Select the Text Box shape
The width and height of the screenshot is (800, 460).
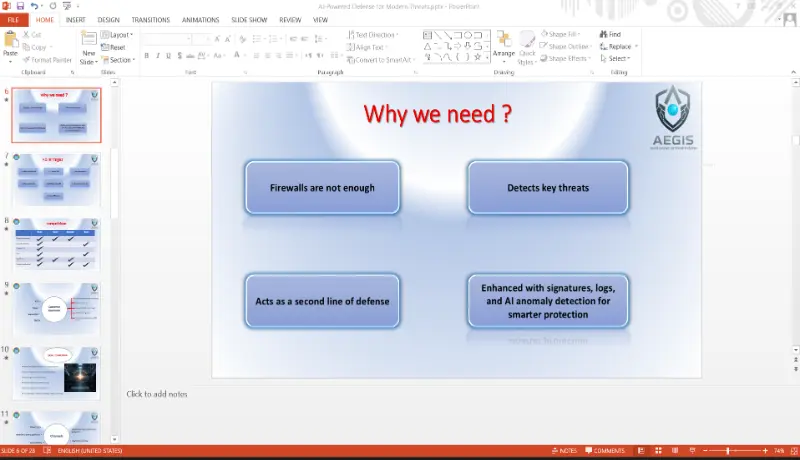428,35
